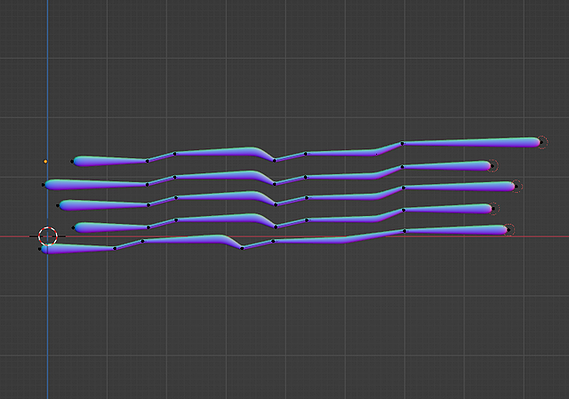Click the third curve's left end control point
This screenshot has width=569, height=399.
(x=58, y=206)
